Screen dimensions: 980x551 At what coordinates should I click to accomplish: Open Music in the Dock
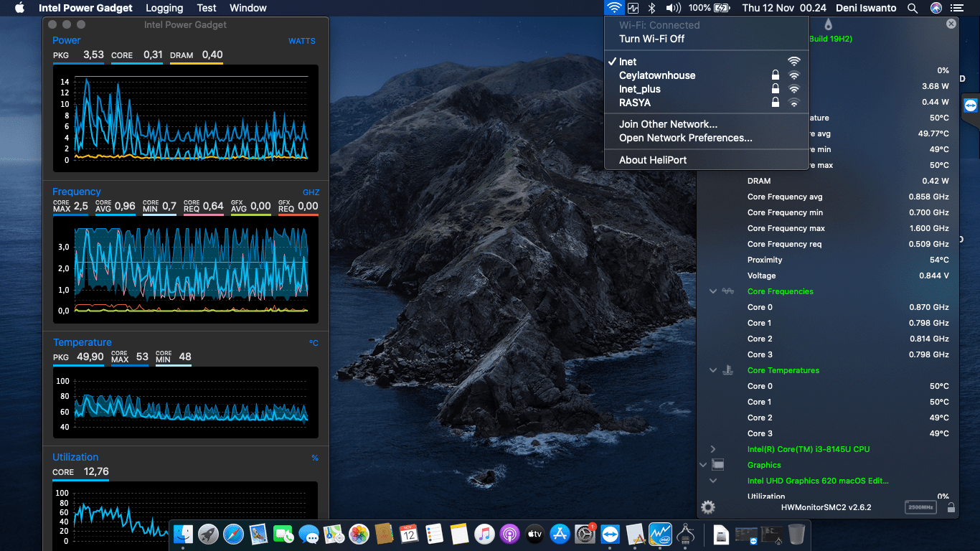[484, 534]
